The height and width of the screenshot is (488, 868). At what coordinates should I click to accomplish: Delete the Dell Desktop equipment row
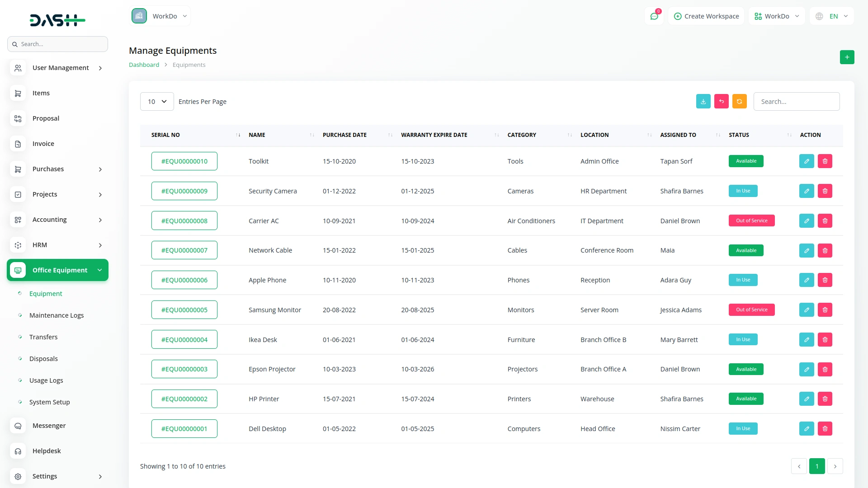(825, 429)
